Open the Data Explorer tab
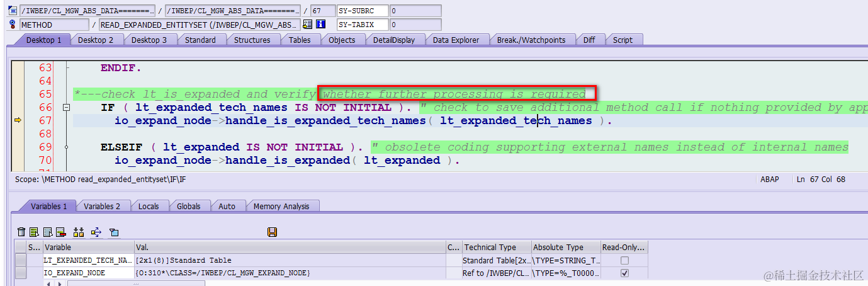 click(x=456, y=40)
